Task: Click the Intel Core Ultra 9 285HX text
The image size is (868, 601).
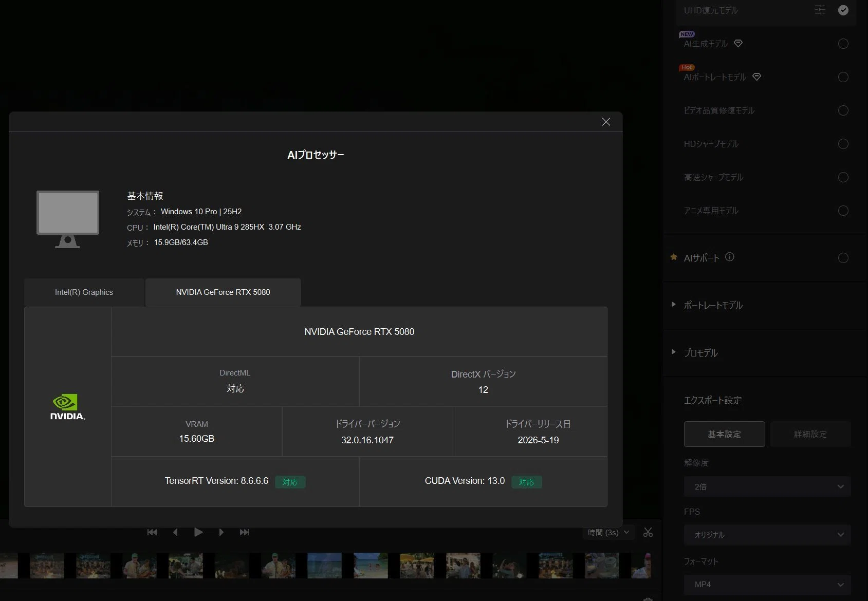Action: 227,227
